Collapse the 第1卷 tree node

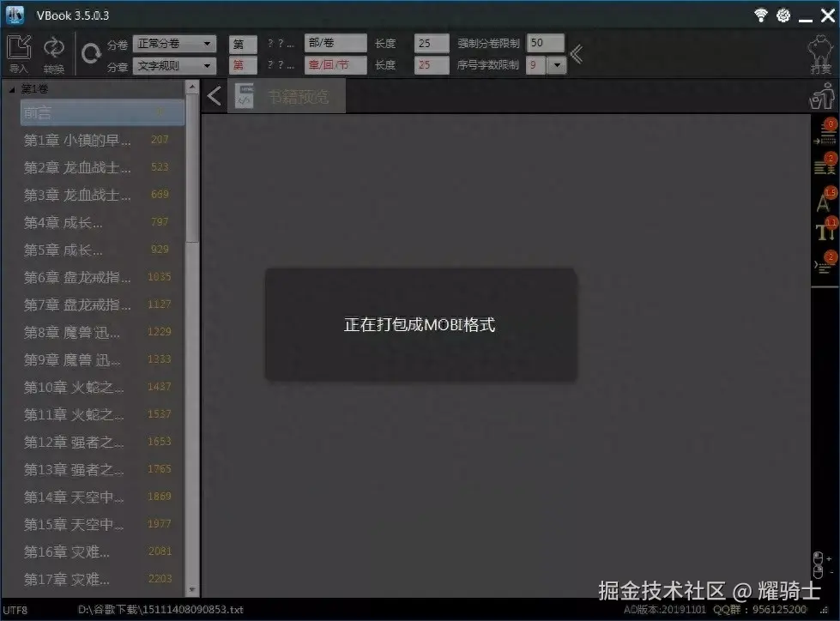click(12, 89)
